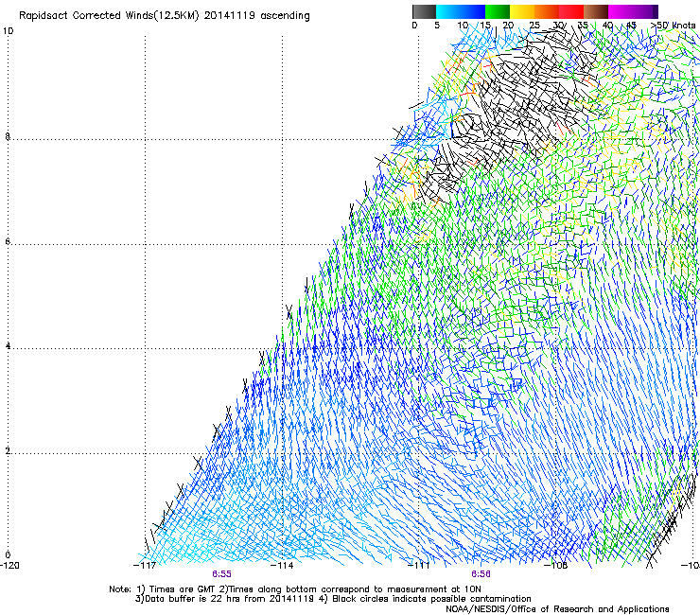Click the '20' knots label under color scale
The width and height of the screenshot is (700, 615).
(508, 26)
